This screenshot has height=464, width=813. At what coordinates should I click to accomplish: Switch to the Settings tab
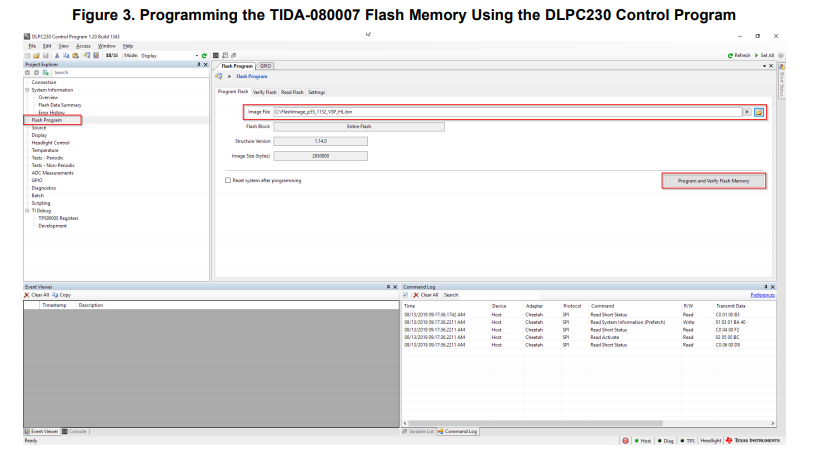pos(316,92)
